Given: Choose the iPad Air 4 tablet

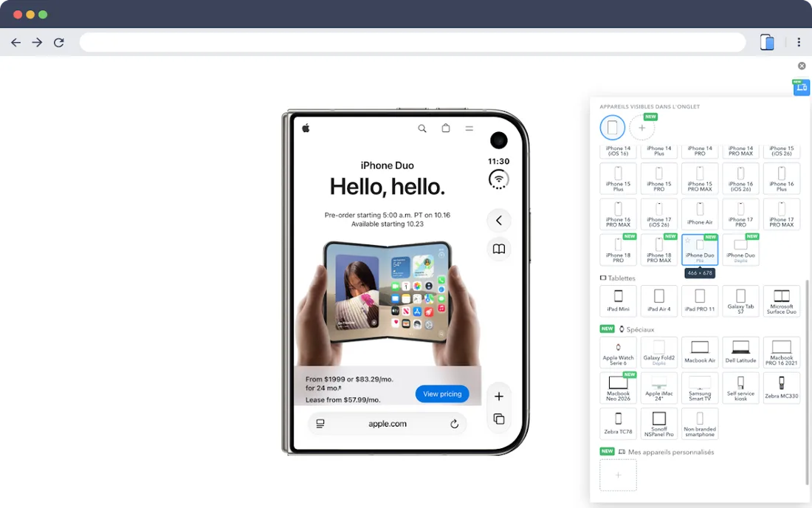Looking at the screenshot, I should [x=658, y=301].
